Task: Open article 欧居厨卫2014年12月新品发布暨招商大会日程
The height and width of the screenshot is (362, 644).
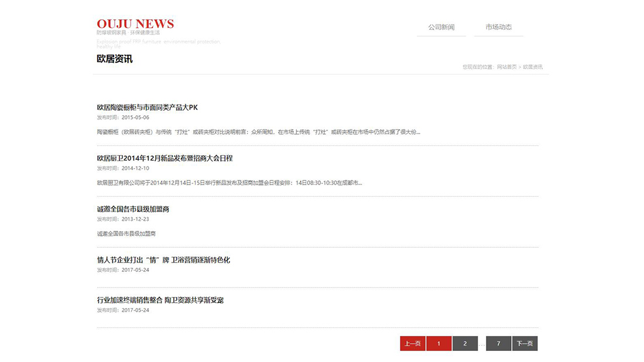Action: click(x=165, y=158)
